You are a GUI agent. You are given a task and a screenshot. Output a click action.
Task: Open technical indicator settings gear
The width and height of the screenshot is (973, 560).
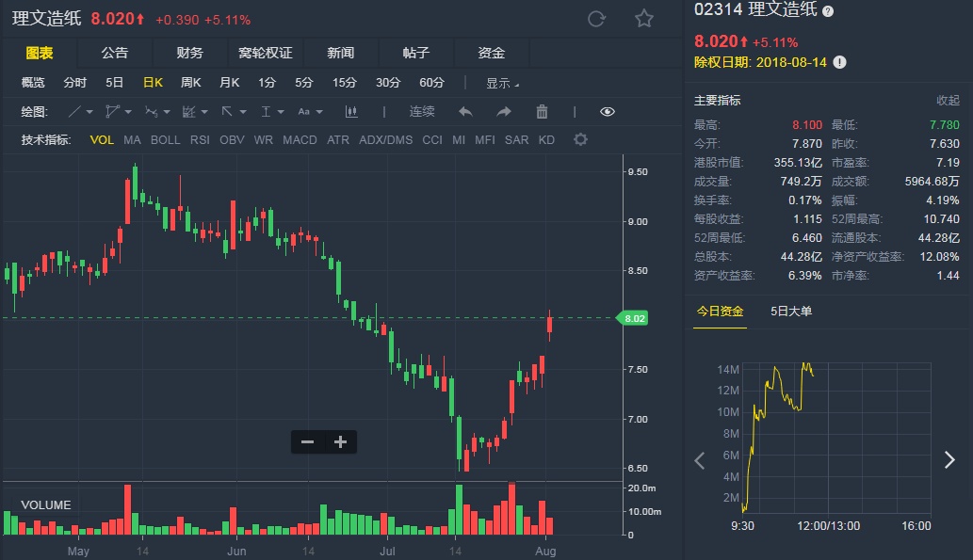click(x=580, y=140)
